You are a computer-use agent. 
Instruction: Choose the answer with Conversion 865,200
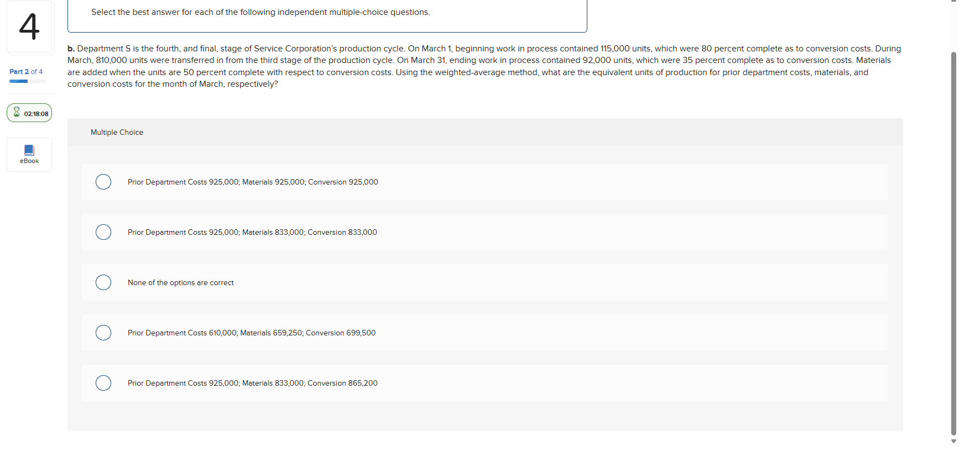[x=103, y=383]
